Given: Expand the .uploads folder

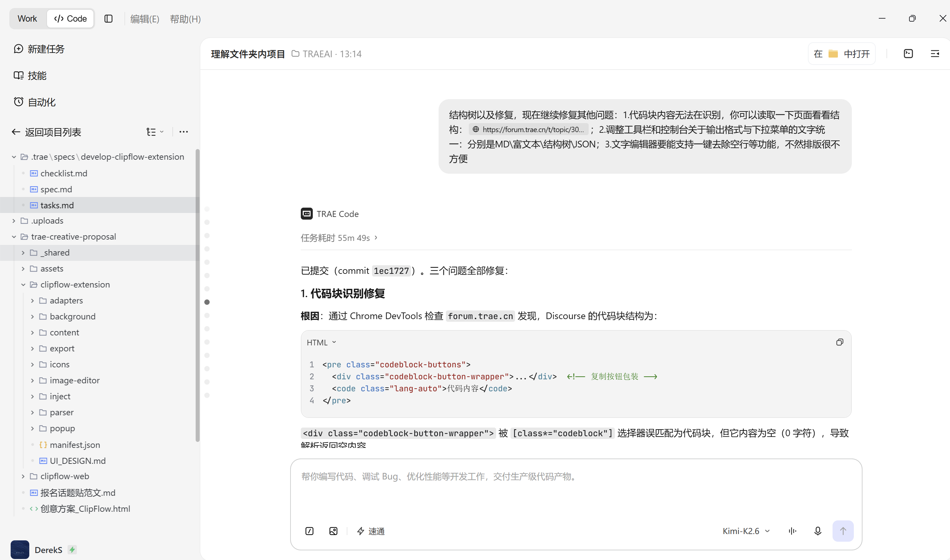Looking at the screenshot, I should [x=14, y=221].
